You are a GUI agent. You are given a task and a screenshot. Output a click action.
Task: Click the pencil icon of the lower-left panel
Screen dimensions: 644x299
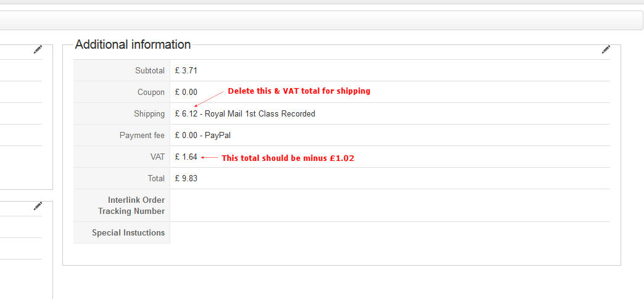tap(38, 206)
